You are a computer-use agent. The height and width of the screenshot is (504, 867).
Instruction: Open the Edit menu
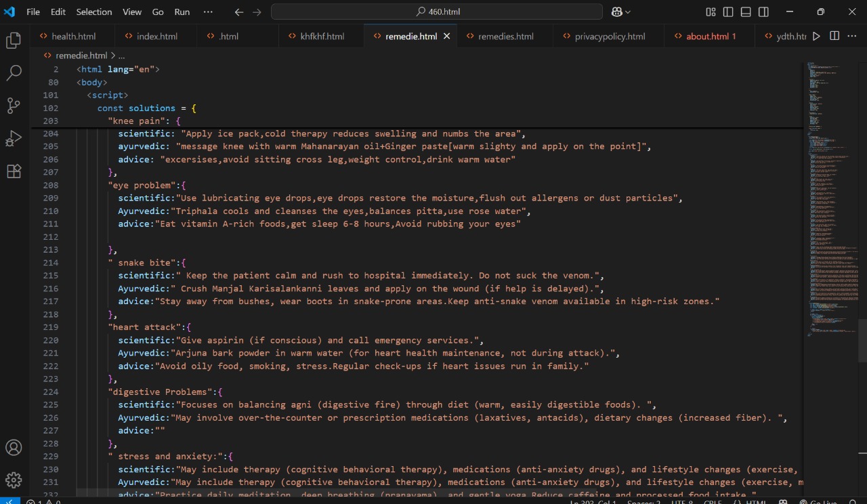coord(58,12)
